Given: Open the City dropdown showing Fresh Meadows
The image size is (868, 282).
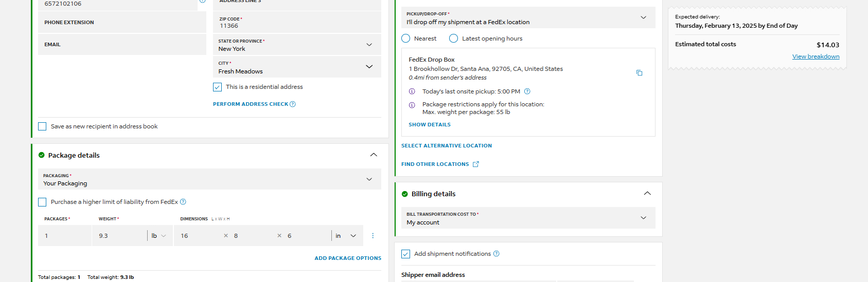Looking at the screenshot, I should click(x=297, y=67).
